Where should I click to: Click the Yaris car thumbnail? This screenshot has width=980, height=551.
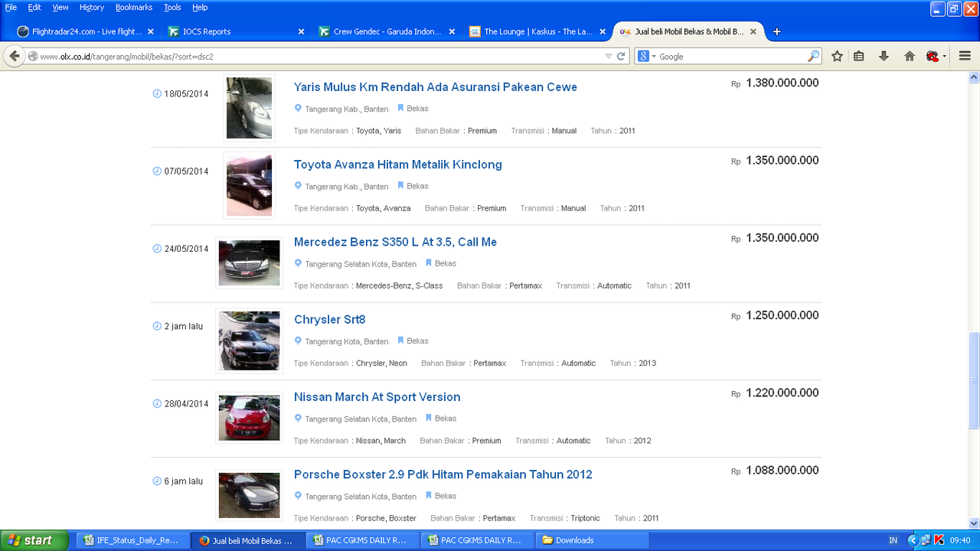tap(249, 108)
